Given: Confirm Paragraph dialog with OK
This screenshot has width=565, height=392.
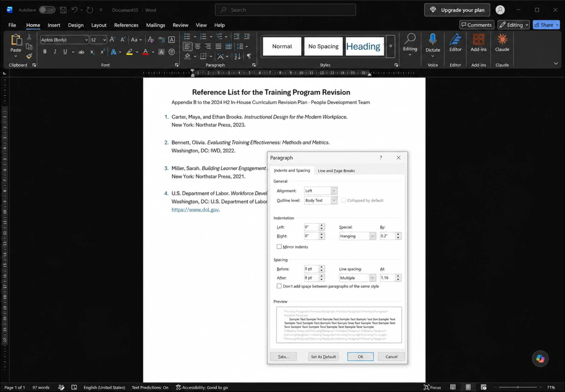Looking at the screenshot, I should pyautogui.click(x=360, y=357).
